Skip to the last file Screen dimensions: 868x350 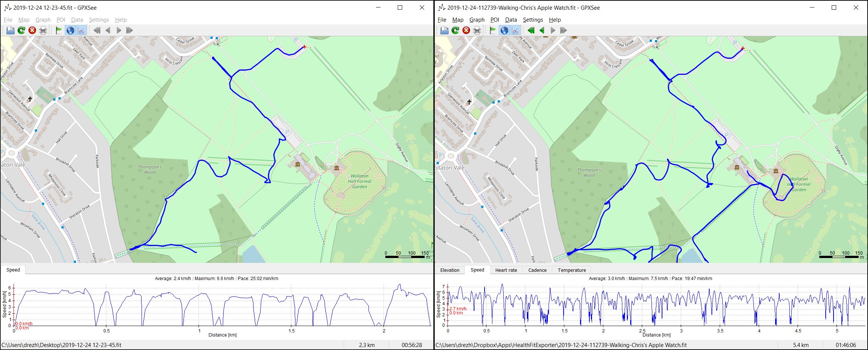(130, 30)
